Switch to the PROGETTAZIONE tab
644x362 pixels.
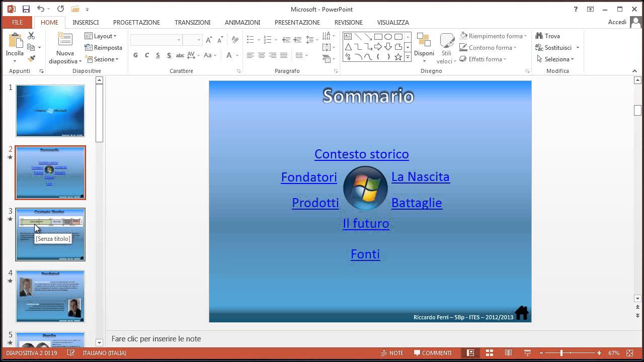136,22
